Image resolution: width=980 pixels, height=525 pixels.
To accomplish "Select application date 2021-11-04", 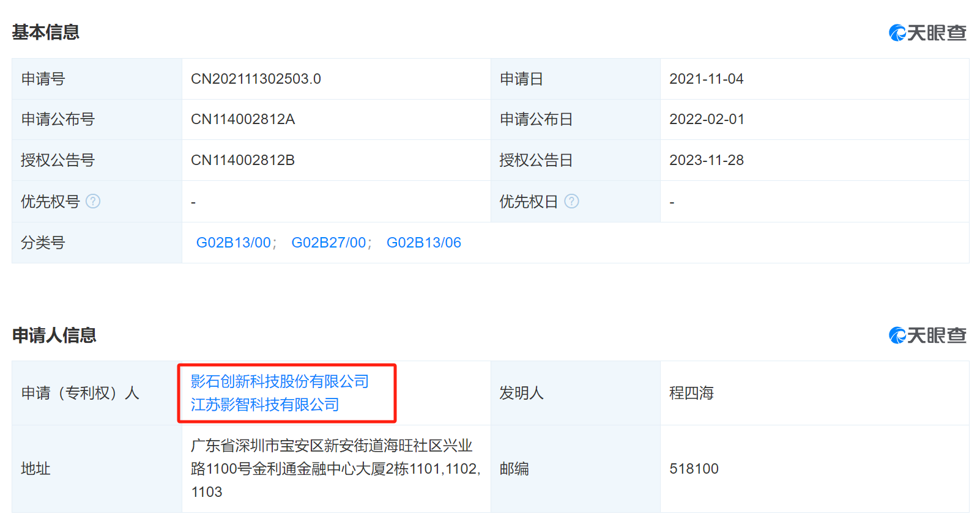I will [x=707, y=79].
